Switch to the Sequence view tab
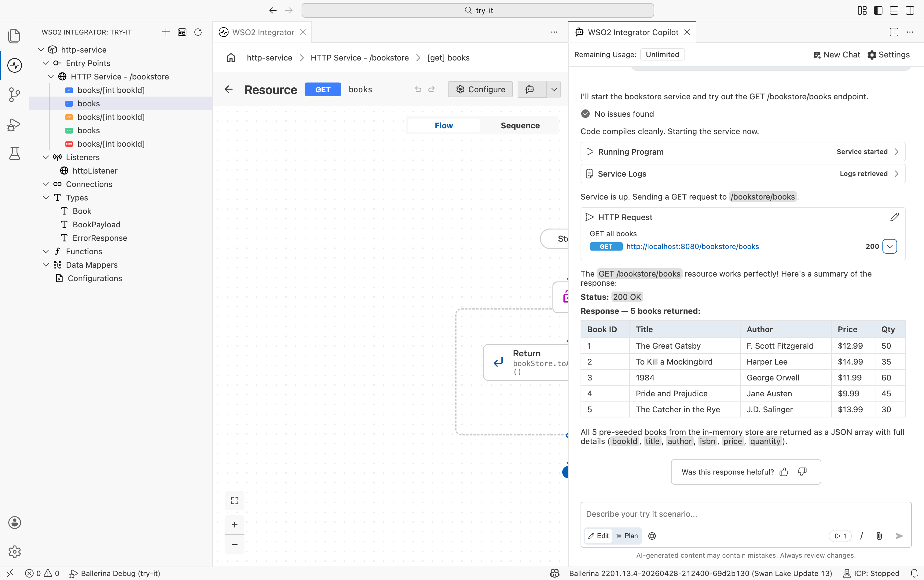The image size is (924, 580). [x=520, y=125]
